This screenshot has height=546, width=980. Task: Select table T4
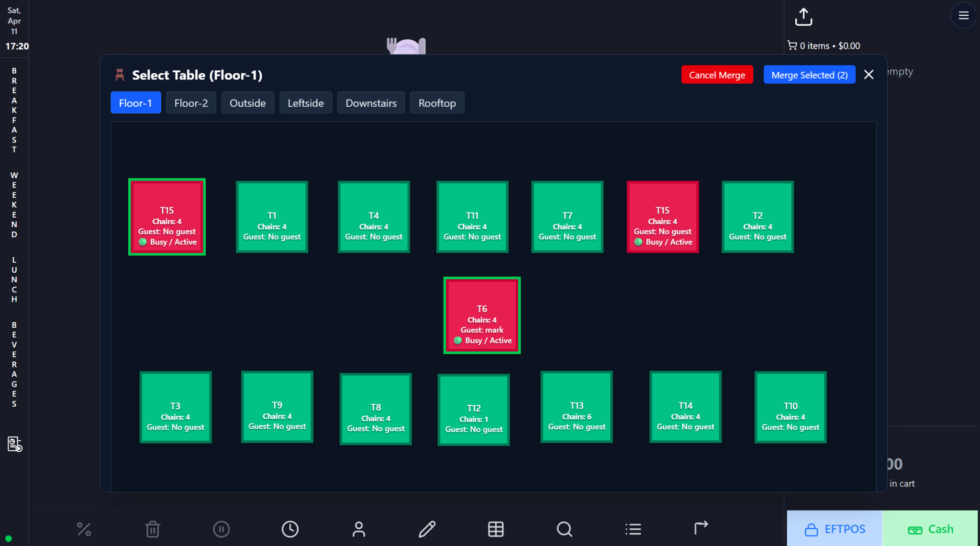374,217
